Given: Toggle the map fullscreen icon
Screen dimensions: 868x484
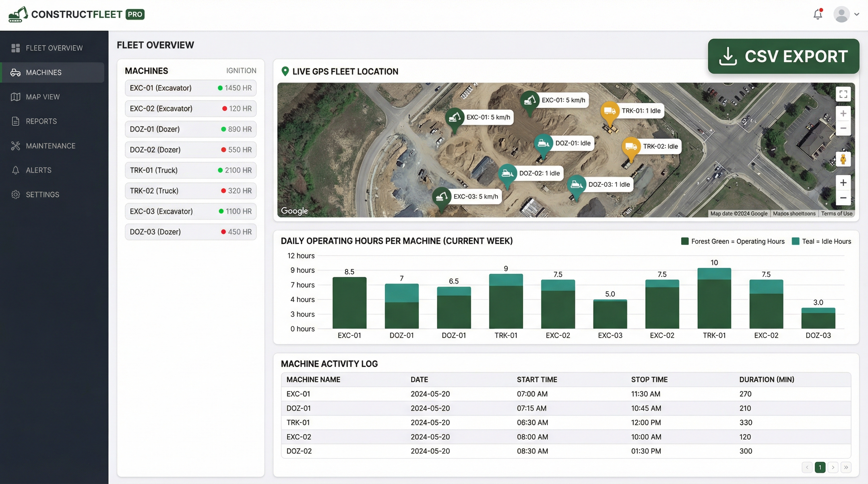Looking at the screenshot, I should [x=843, y=94].
